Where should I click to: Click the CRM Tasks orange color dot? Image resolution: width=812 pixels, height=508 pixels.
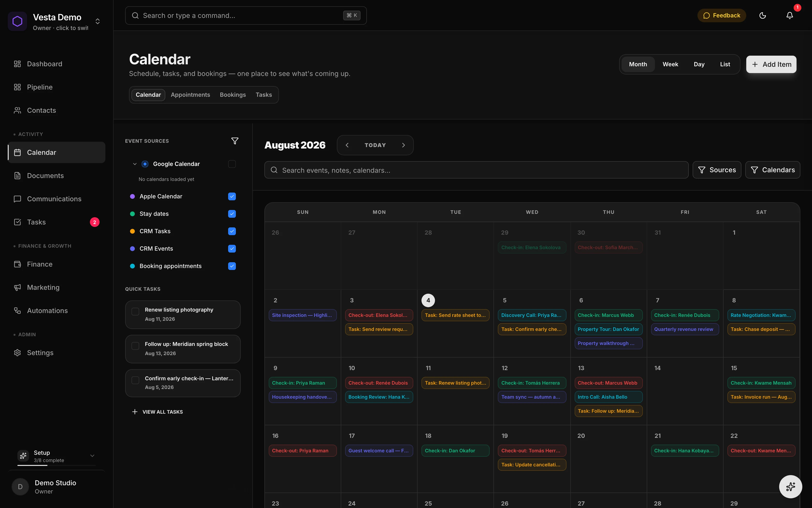coord(132,231)
